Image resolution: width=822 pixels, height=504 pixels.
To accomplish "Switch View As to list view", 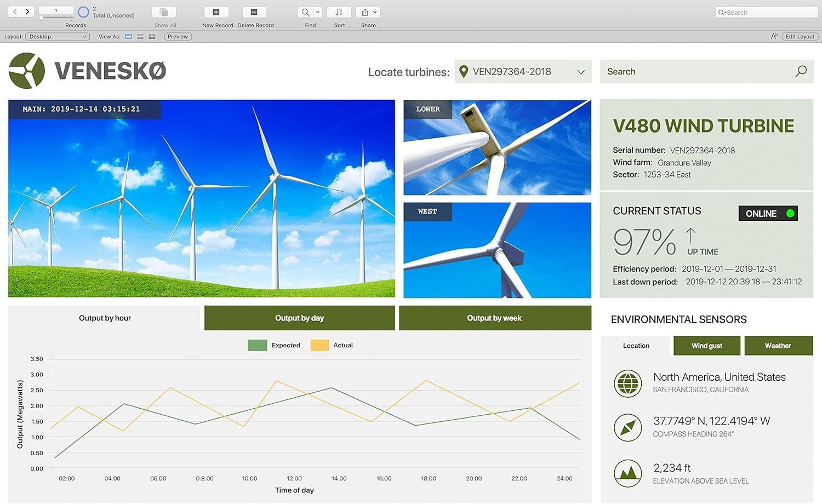I will pyautogui.click(x=140, y=36).
